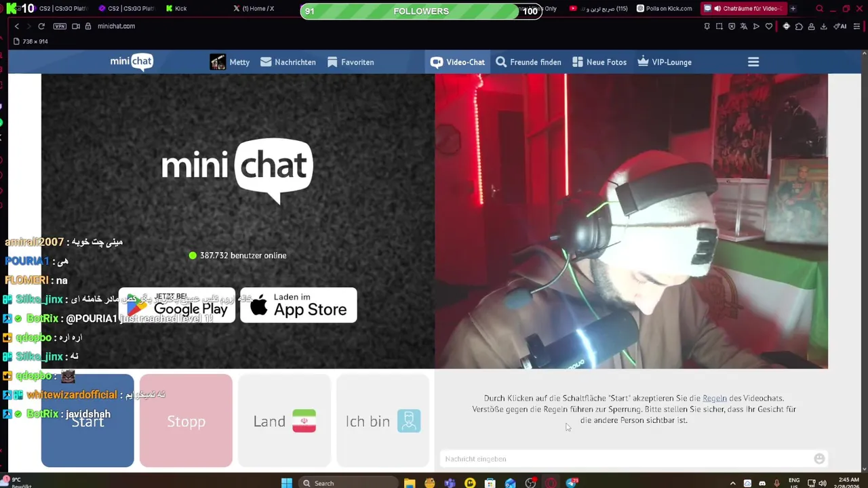Open a new browser tab
Image resolution: width=868 pixels, height=488 pixels.
pyautogui.click(x=793, y=9)
